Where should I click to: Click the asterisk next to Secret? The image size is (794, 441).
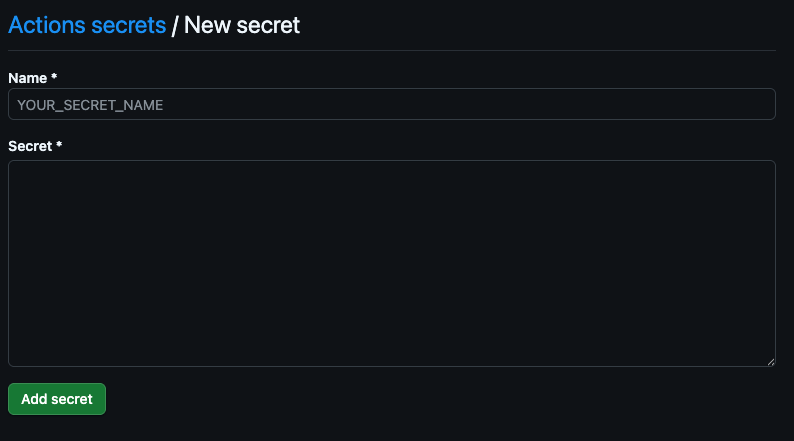(59, 144)
